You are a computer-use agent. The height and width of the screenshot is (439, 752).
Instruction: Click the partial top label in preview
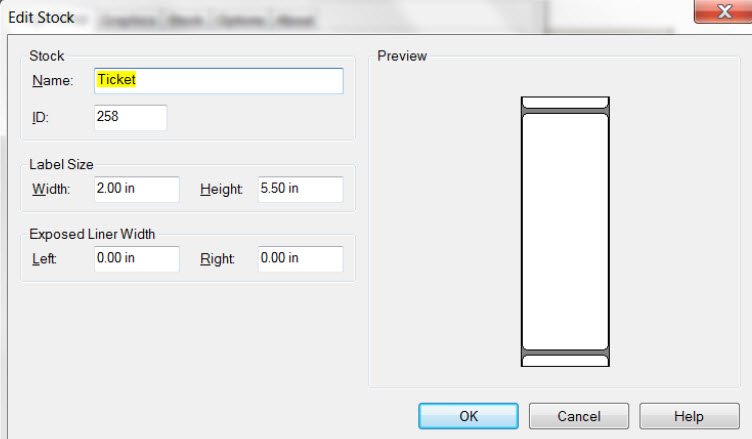[565, 102]
